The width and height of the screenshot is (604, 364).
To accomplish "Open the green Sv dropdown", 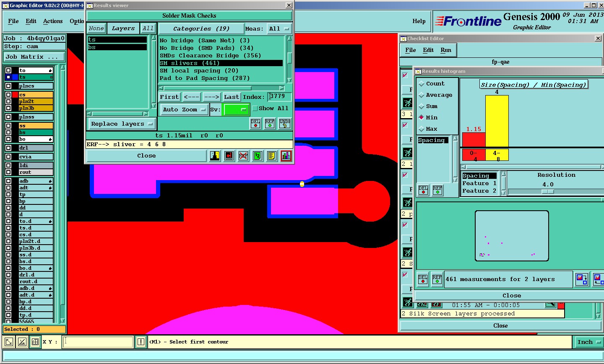I will pos(237,109).
